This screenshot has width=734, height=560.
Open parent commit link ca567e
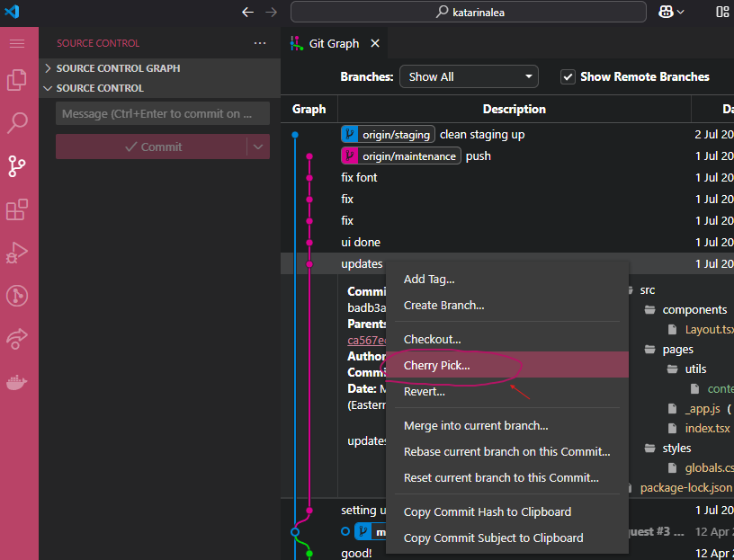click(366, 340)
